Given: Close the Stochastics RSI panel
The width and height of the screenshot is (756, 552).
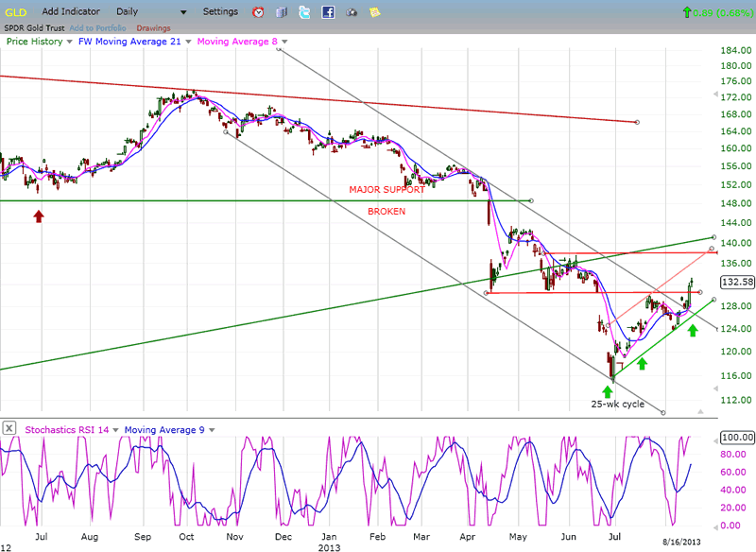Looking at the screenshot, I should pyautogui.click(x=9, y=428).
